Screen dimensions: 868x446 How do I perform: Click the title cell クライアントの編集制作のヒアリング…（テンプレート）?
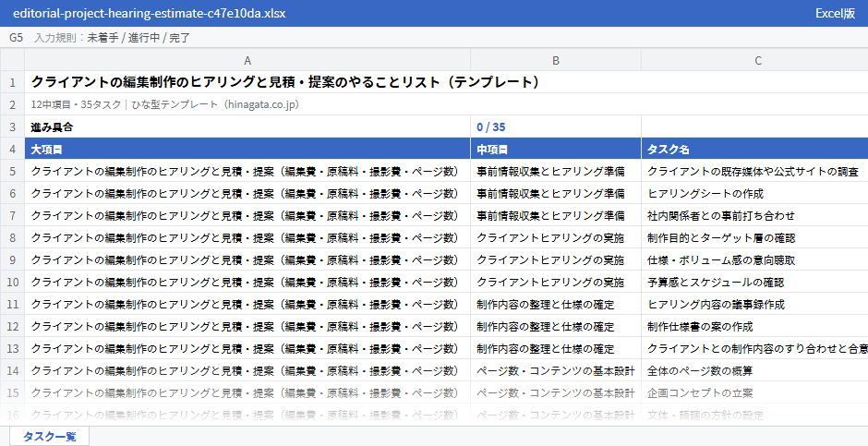(x=285, y=82)
